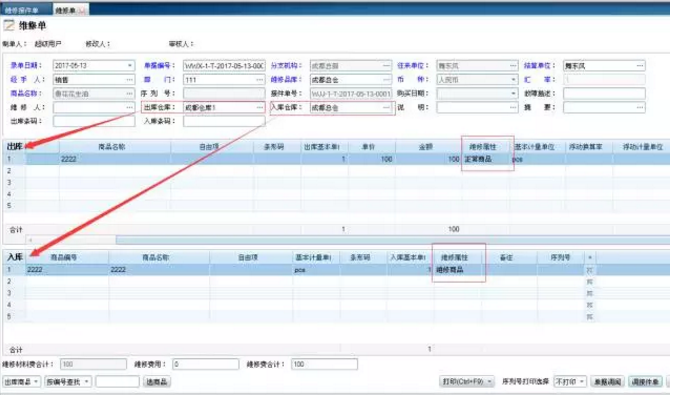This screenshot has height=396, width=673.
Task: Click the edit document icon beside 维修单 title
Action: pyautogui.click(x=9, y=26)
